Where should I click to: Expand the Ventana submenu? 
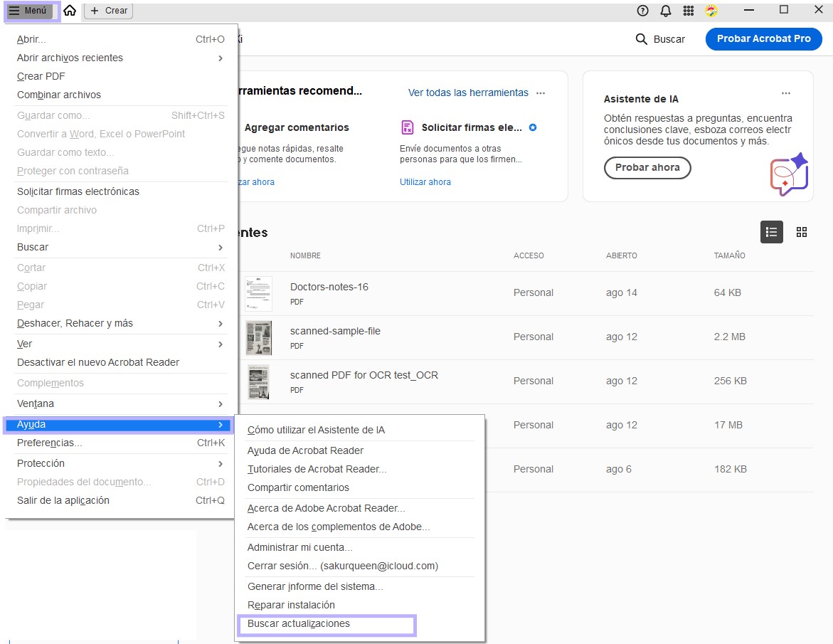(x=121, y=404)
